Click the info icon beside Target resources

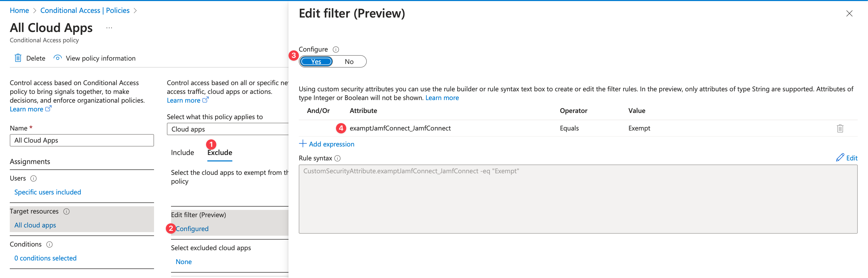pos(66,211)
